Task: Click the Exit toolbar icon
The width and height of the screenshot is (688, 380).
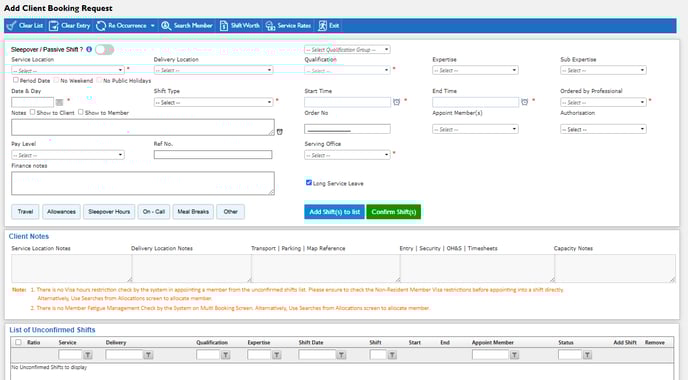Action: point(322,26)
